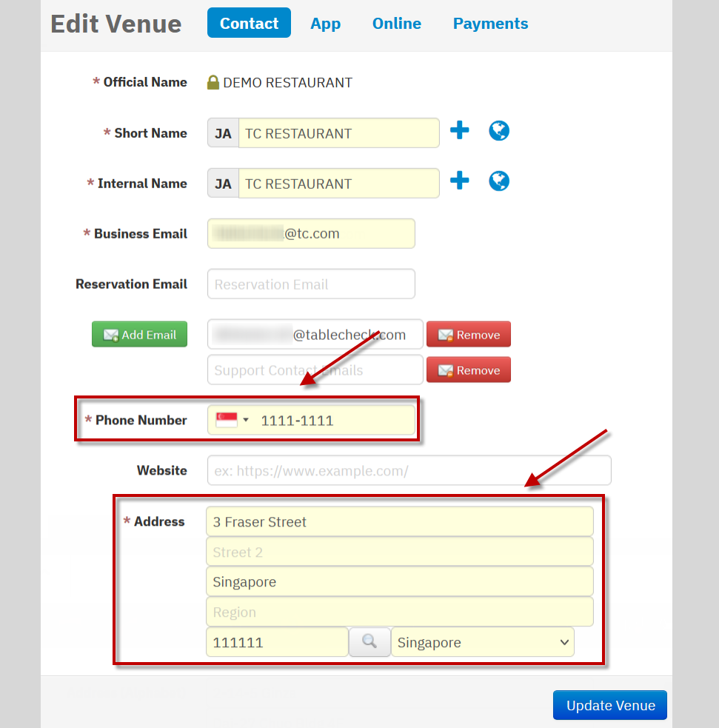Click the Update Venue button

pos(609,705)
